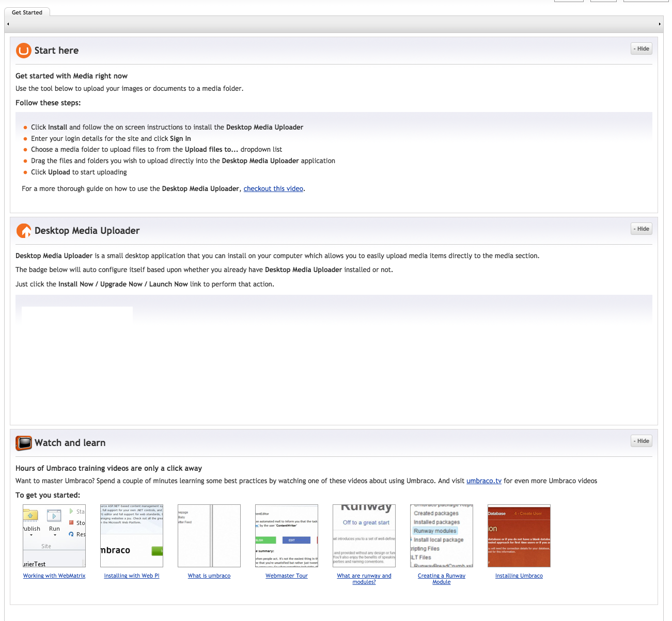Click the orange Umbraco logo icon
The image size is (672, 621).
24,51
